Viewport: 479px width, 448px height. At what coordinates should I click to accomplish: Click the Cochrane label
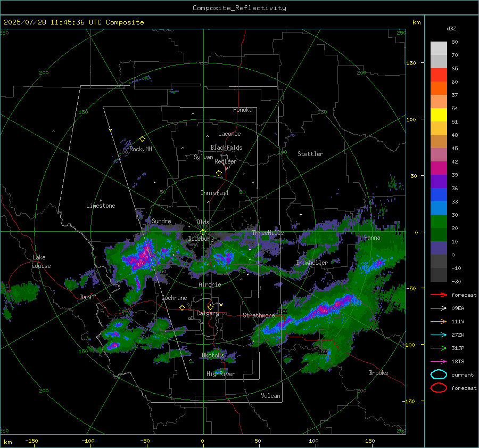pos(174,298)
